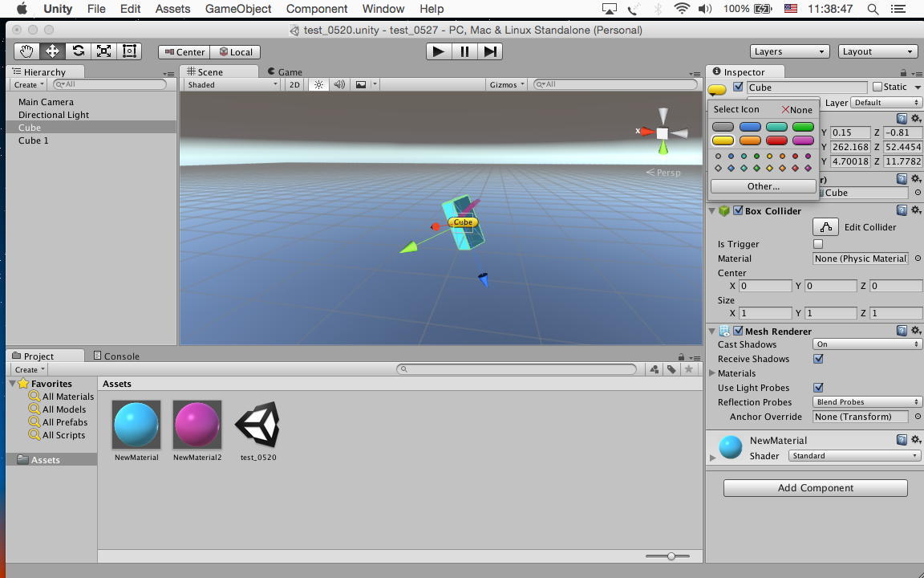924x578 pixels.
Task: Pick the blue label icon swatch
Action: 750,127
